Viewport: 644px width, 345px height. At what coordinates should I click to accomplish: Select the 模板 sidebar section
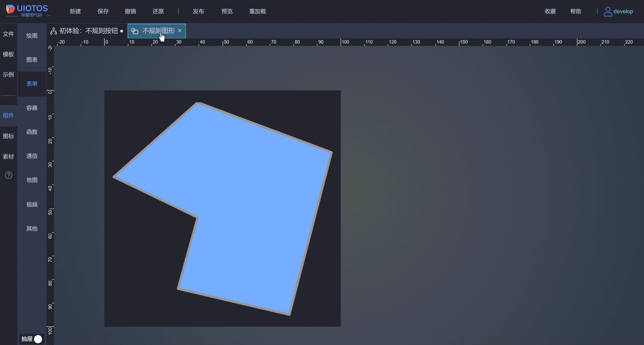click(9, 54)
